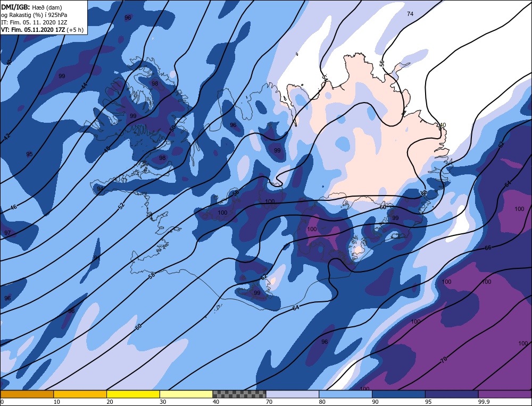Click the light blue 80–90 legend swatch

coord(345,394)
